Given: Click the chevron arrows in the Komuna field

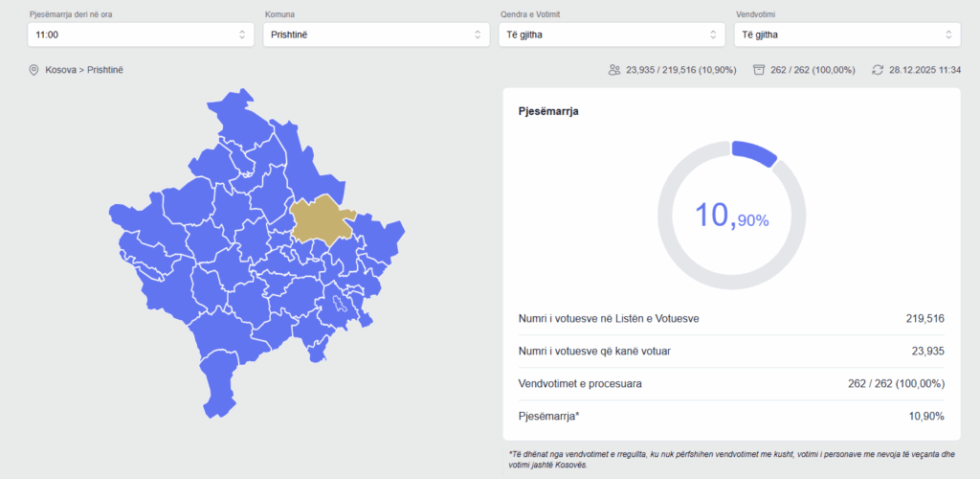Looking at the screenshot, I should (x=478, y=34).
